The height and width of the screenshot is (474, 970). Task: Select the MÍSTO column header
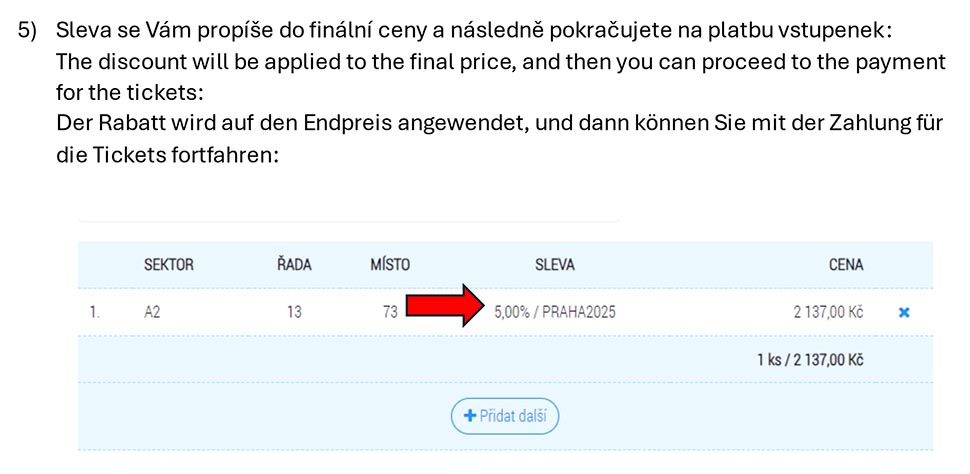(x=389, y=265)
